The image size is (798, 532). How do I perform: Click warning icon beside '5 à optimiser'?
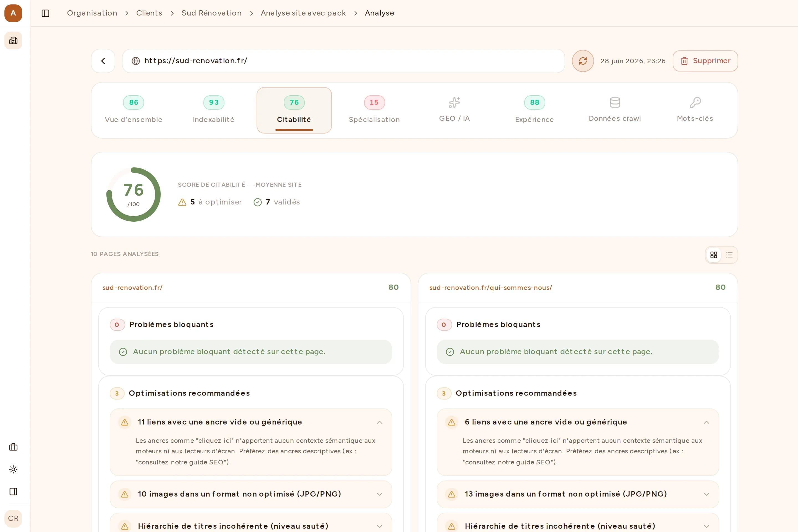pyautogui.click(x=182, y=202)
